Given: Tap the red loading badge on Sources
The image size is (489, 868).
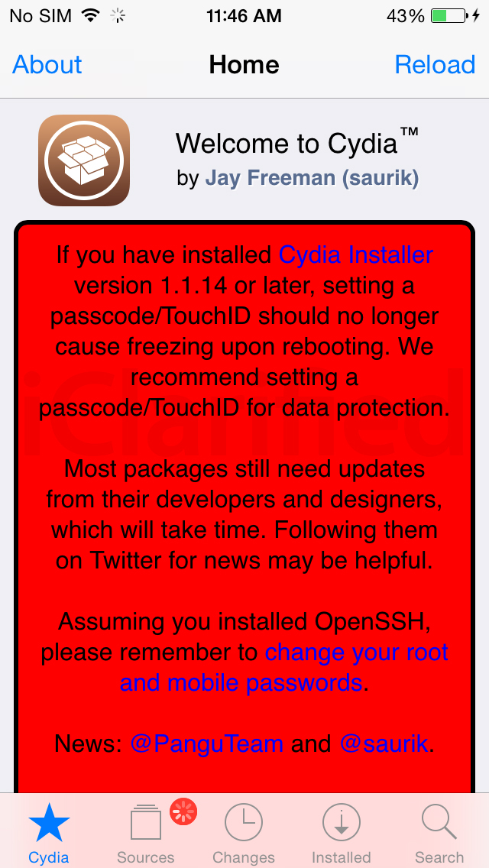Looking at the screenshot, I should (x=183, y=811).
